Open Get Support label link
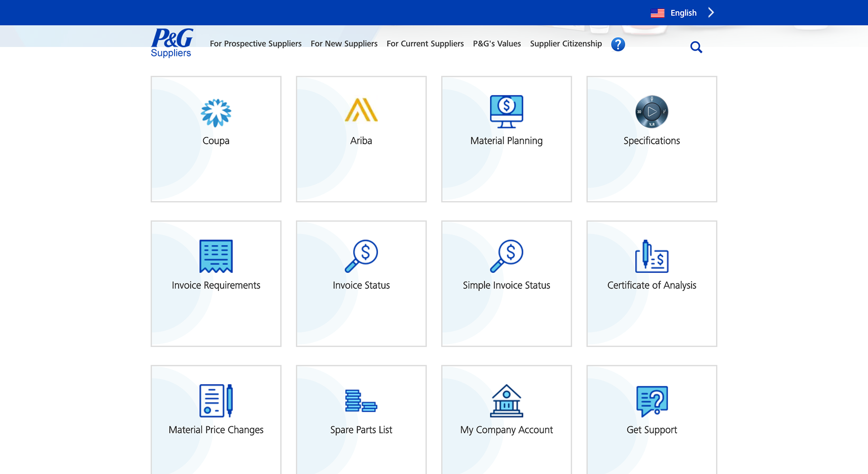This screenshot has height=474, width=868. coord(651,430)
